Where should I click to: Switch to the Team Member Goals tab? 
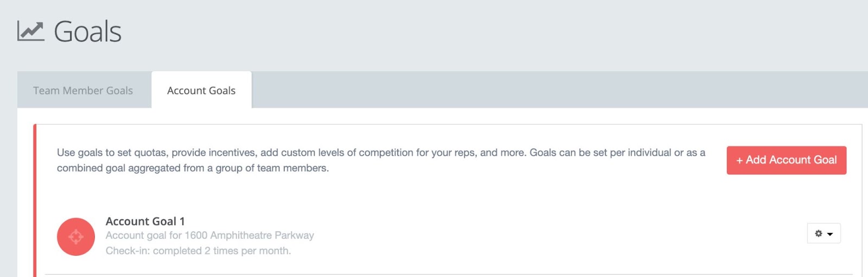(83, 91)
